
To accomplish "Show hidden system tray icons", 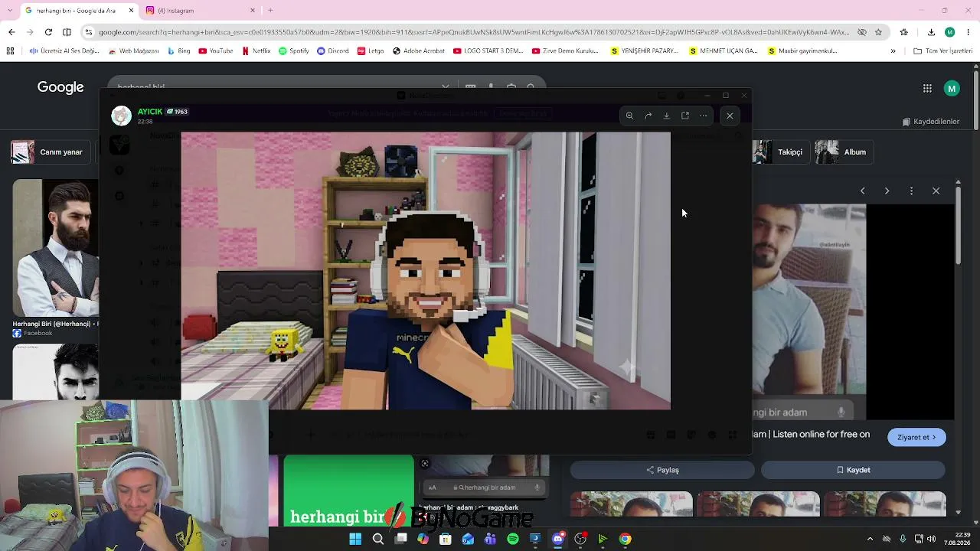I will (870, 539).
